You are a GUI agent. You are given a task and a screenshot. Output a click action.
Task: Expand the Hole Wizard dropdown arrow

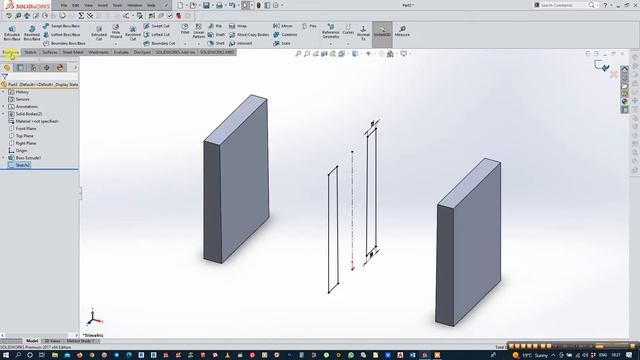(x=116, y=43)
